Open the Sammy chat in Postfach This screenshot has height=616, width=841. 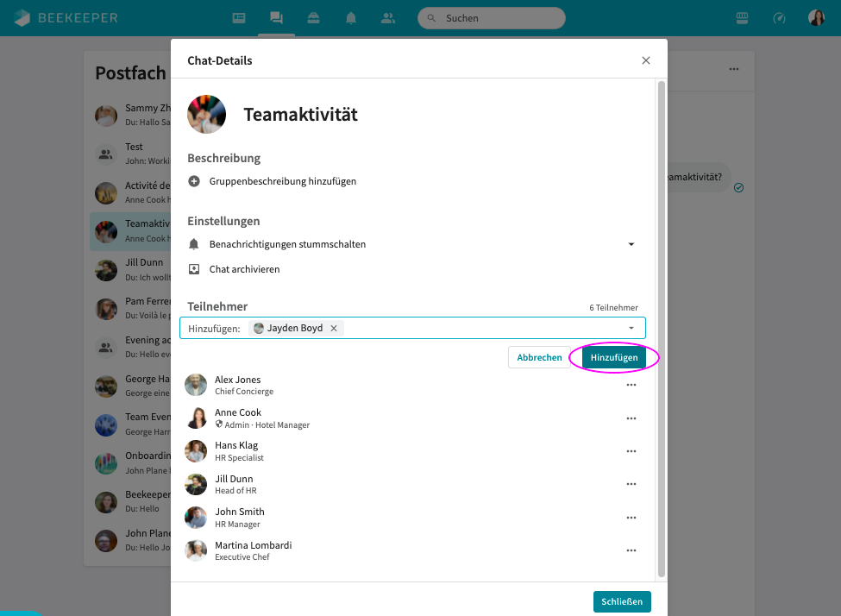click(132, 115)
